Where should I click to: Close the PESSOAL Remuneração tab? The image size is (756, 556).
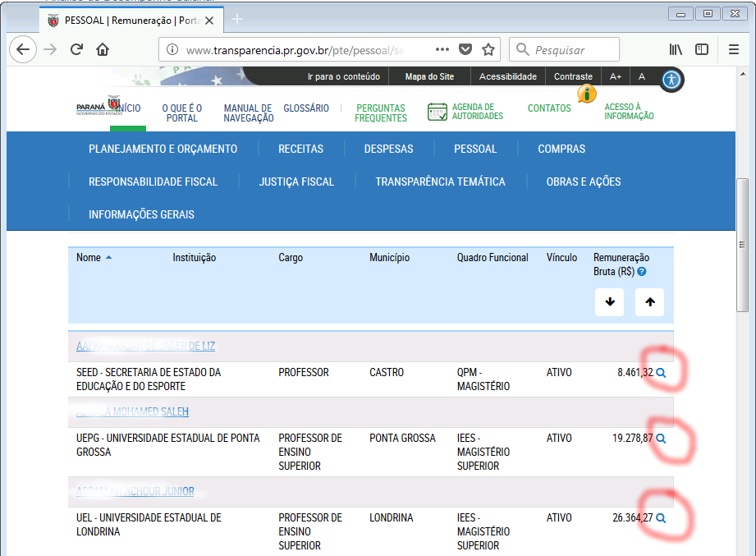click(209, 21)
